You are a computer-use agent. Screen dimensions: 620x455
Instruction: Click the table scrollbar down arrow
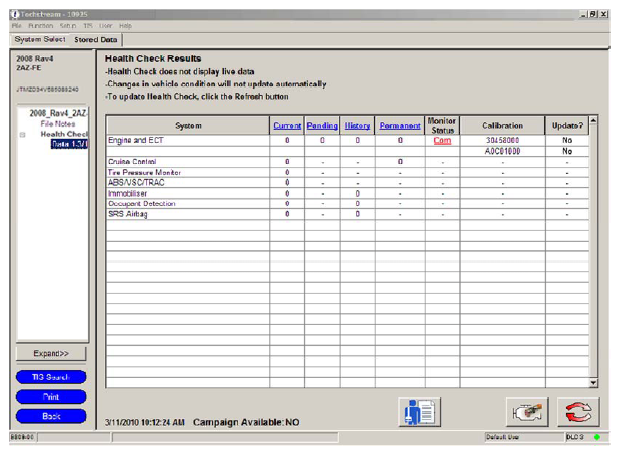tap(593, 382)
